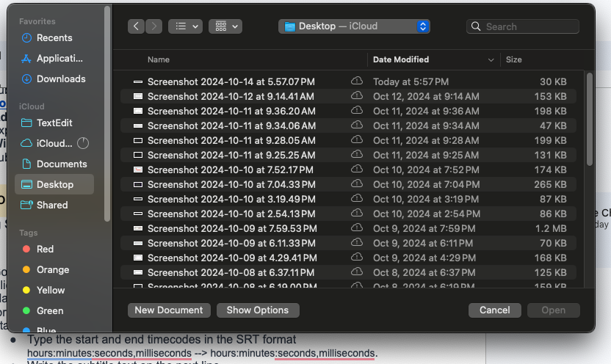Select Screenshot 2024-10-10 at 7.04.33 PM

tap(348, 184)
